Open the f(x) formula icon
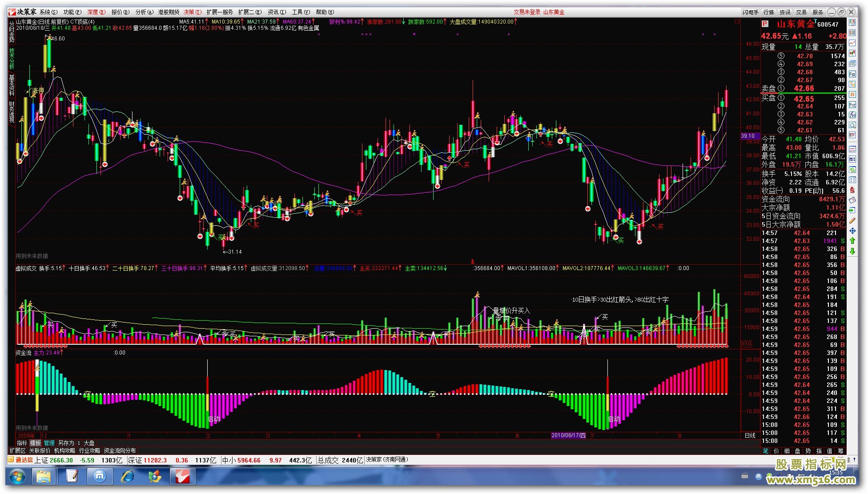 852,115
